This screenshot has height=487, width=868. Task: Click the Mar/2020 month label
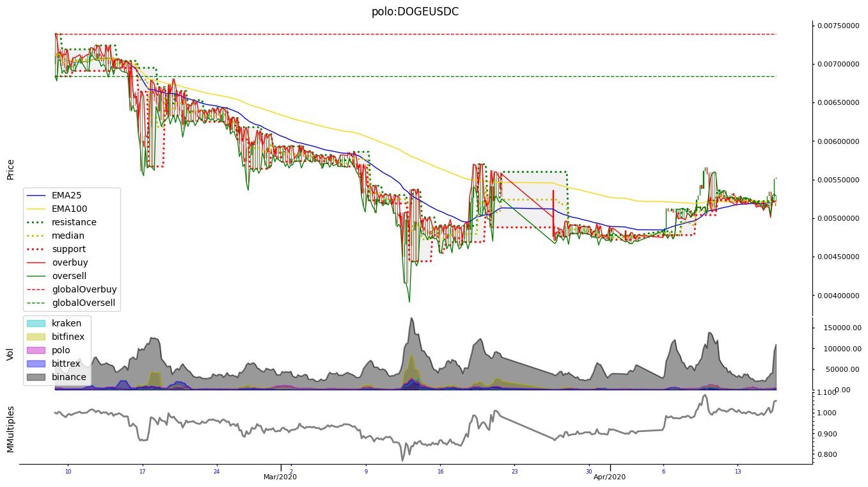(280, 477)
